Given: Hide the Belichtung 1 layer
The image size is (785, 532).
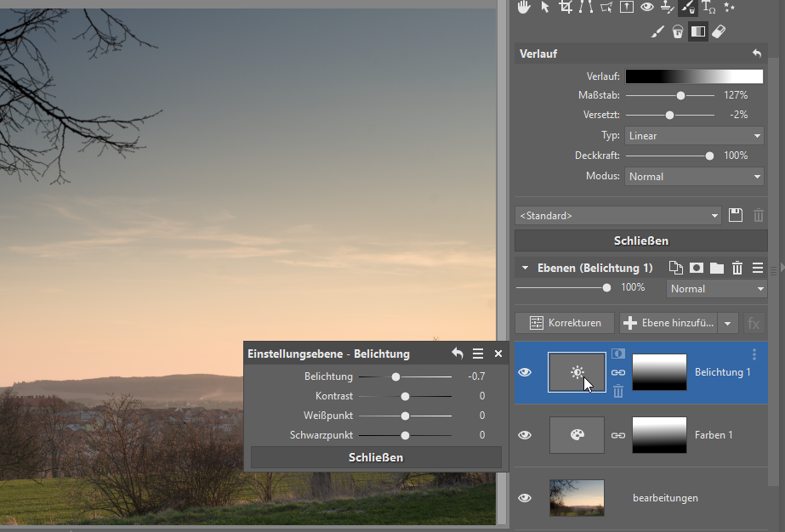Looking at the screenshot, I should 525,372.
